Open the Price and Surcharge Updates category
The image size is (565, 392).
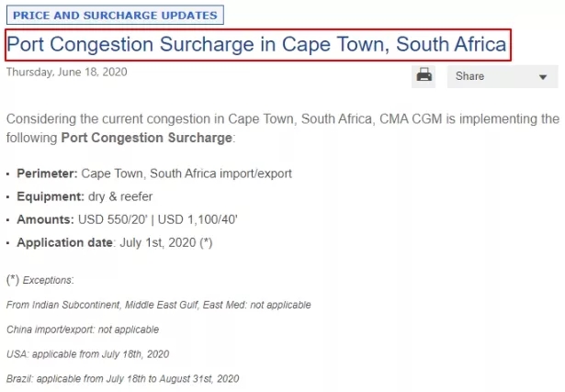pos(115,16)
